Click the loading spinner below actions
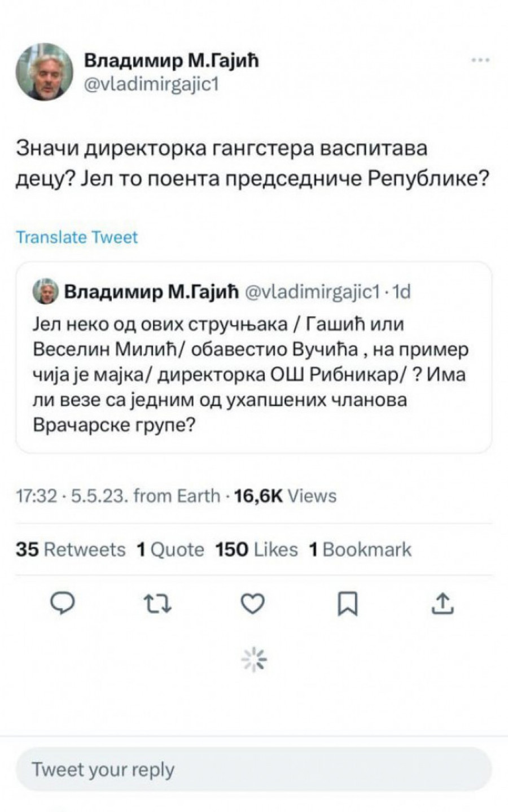 pos(254,660)
